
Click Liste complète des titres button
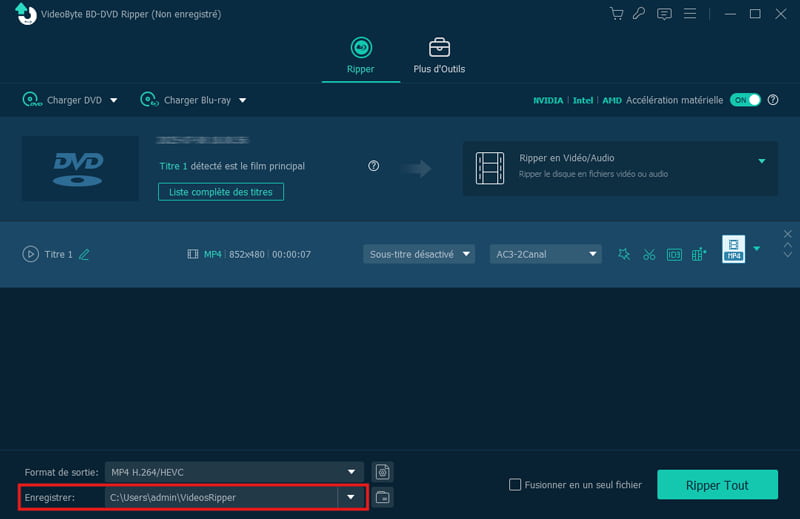[221, 192]
